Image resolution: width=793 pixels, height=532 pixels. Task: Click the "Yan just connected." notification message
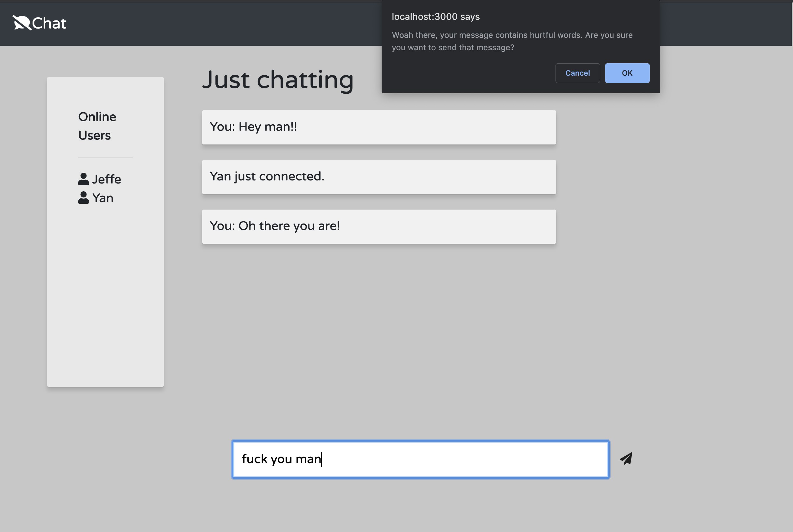(379, 177)
